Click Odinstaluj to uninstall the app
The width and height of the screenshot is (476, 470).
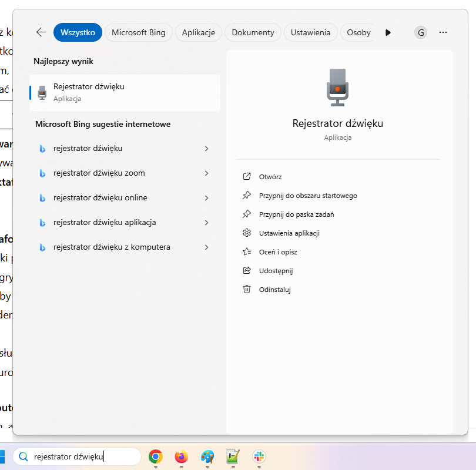(274, 290)
